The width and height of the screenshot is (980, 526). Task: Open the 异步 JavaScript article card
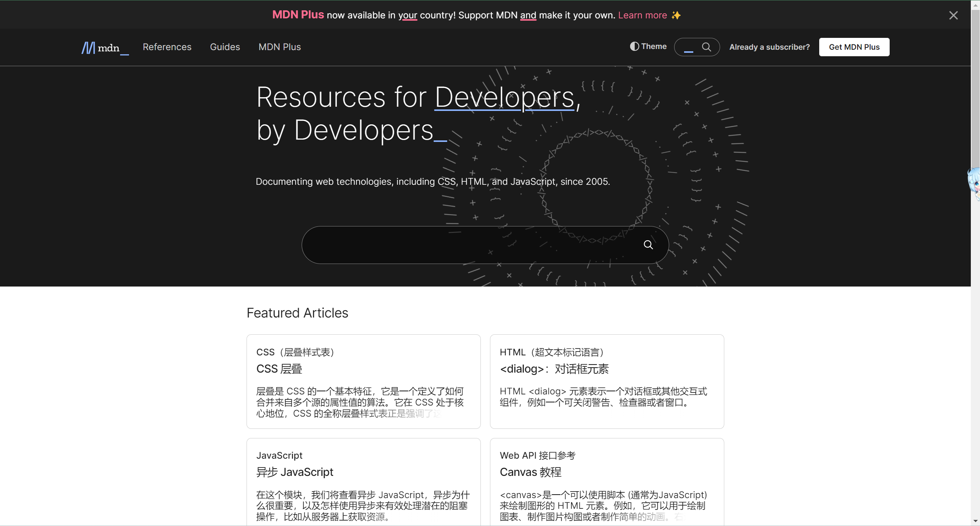click(295, 472)
